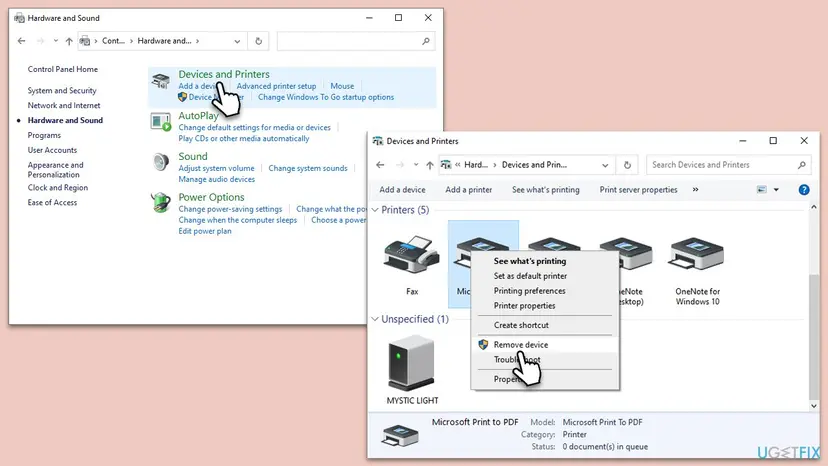Image resolution: width=828 pixels, height=466 pixels.
Task: Open Manage audio devices link
Action: point(217,179)
